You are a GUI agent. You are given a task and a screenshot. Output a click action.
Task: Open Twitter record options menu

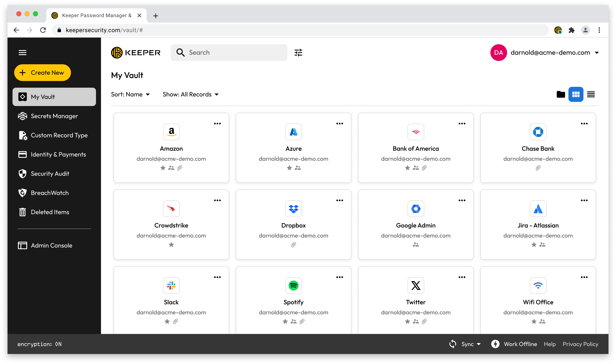tap(462, 277)
